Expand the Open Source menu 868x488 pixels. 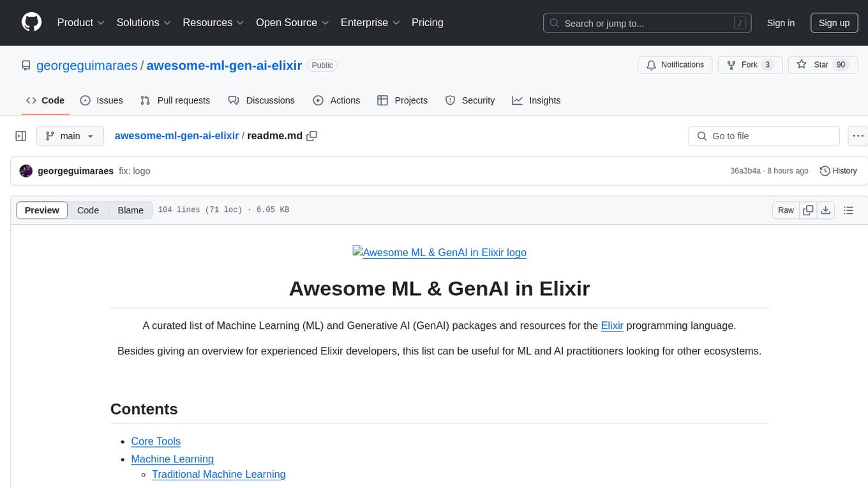(x=292, y=22)
